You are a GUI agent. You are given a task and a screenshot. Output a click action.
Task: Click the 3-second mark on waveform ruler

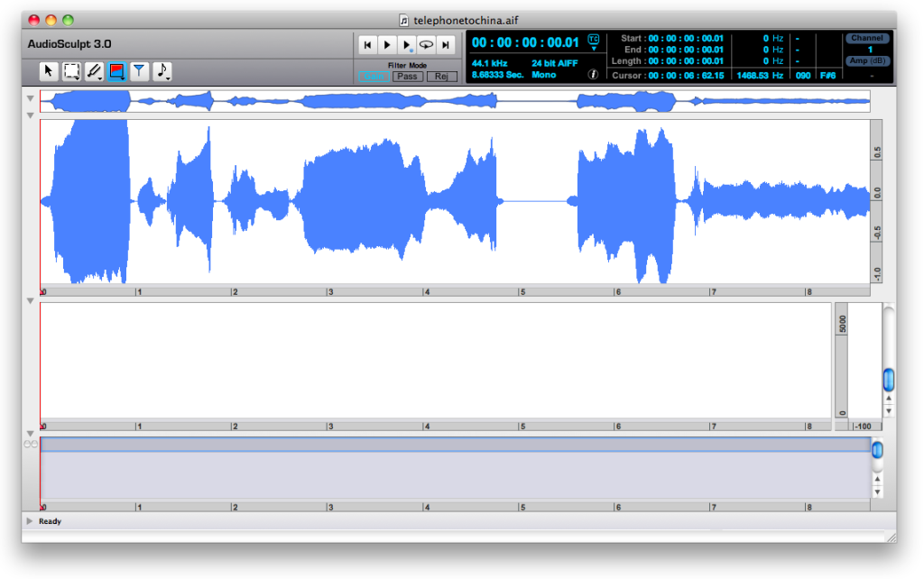(330, 291)
